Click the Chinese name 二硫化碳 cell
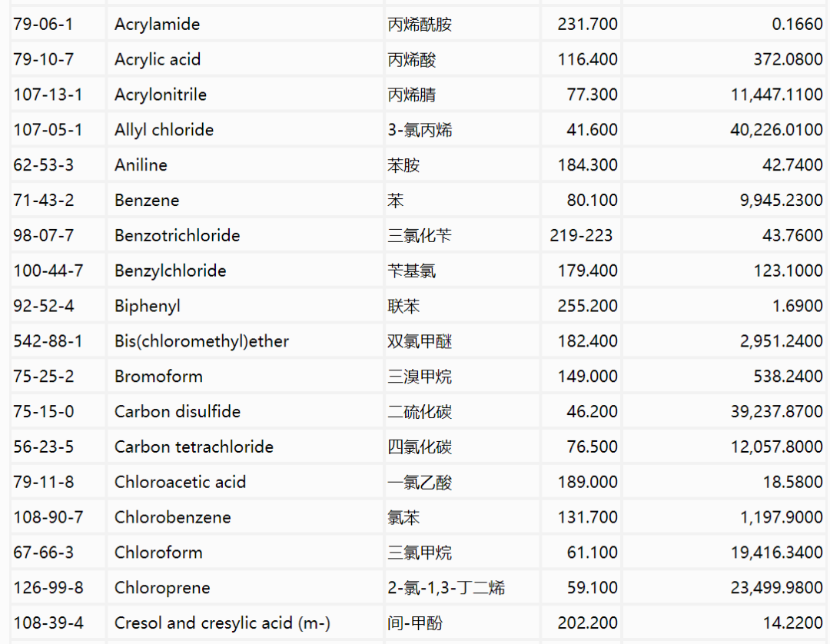This screenshot has height=644, width=830. 419,412
